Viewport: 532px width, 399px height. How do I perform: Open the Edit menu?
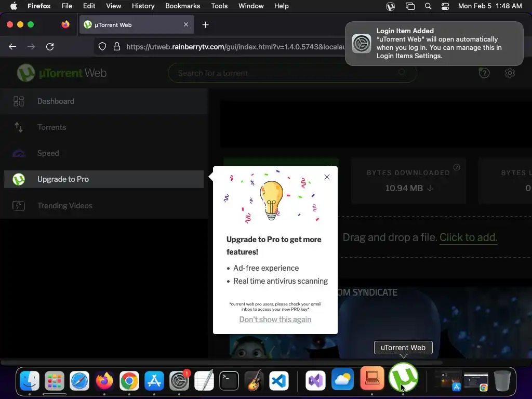tap(89, 6)
